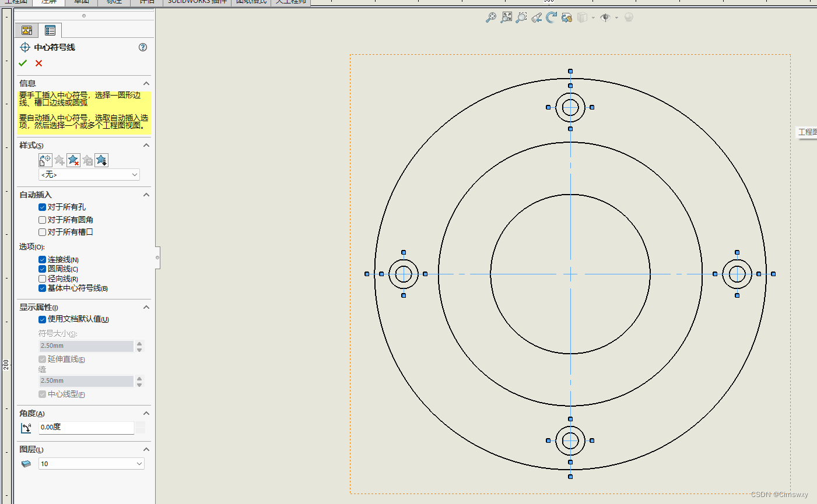Cancel the center mark with the red X
Viewport: 817px width, 504px height.
click(x=38, y=63)
